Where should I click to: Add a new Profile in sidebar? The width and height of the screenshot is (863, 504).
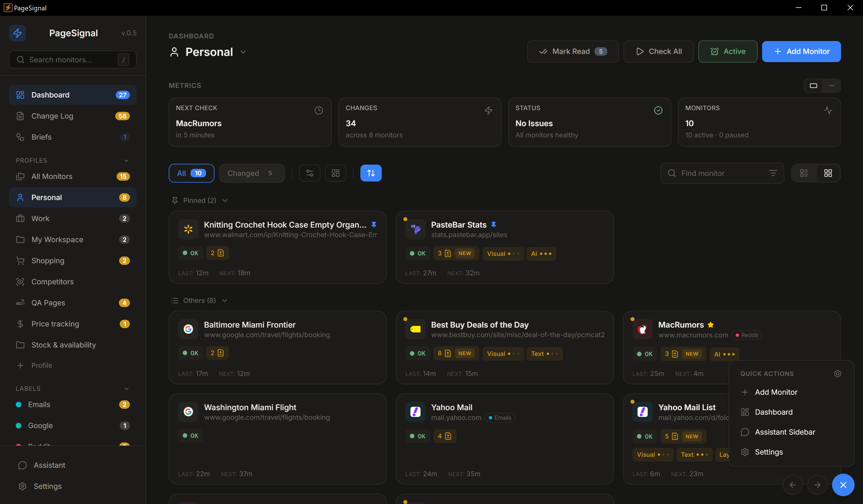coord(73,365)
